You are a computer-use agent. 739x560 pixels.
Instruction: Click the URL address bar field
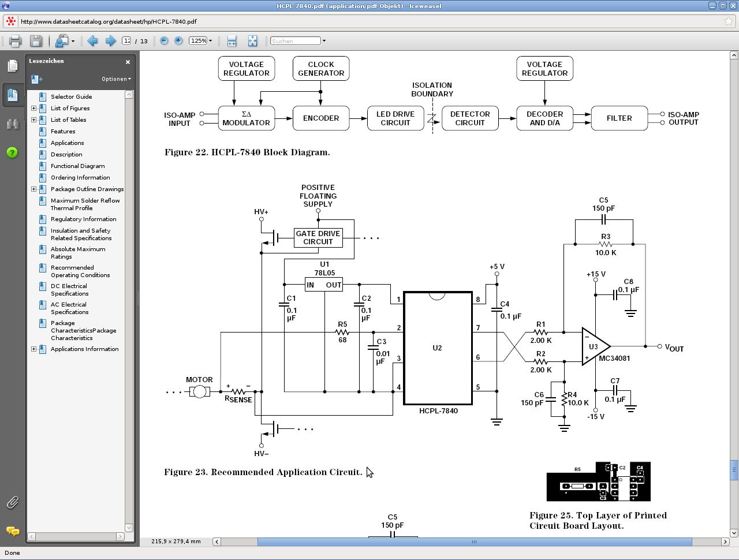(369, 21)
